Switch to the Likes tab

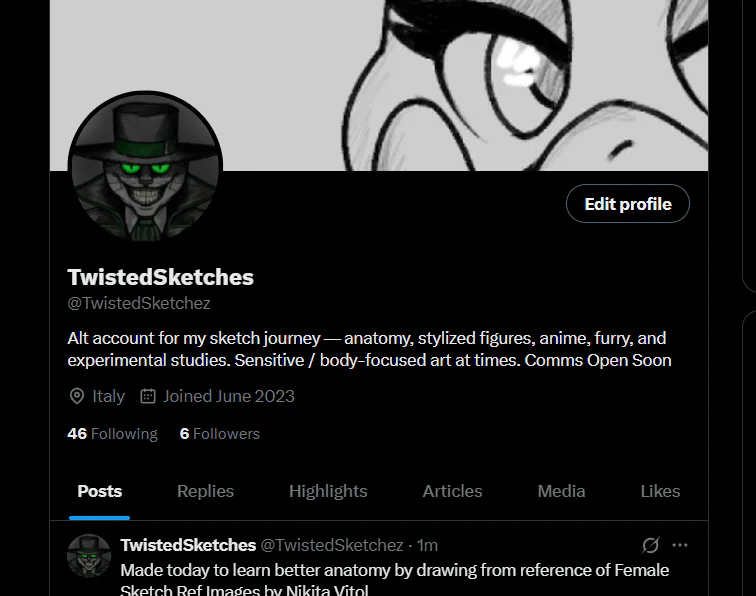pyautogui.click(x=660, y=491)
